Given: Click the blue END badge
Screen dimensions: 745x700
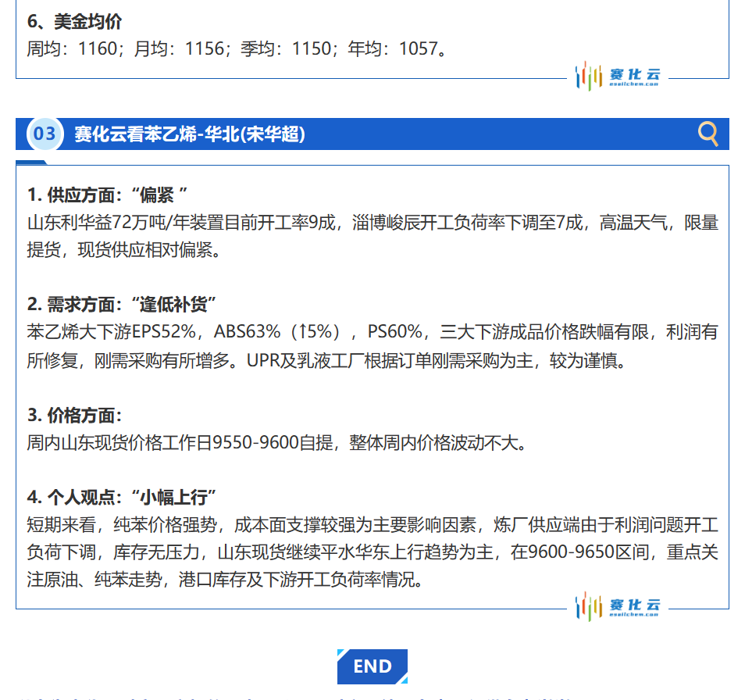Looking at the screenshot, I should (372, 666).
